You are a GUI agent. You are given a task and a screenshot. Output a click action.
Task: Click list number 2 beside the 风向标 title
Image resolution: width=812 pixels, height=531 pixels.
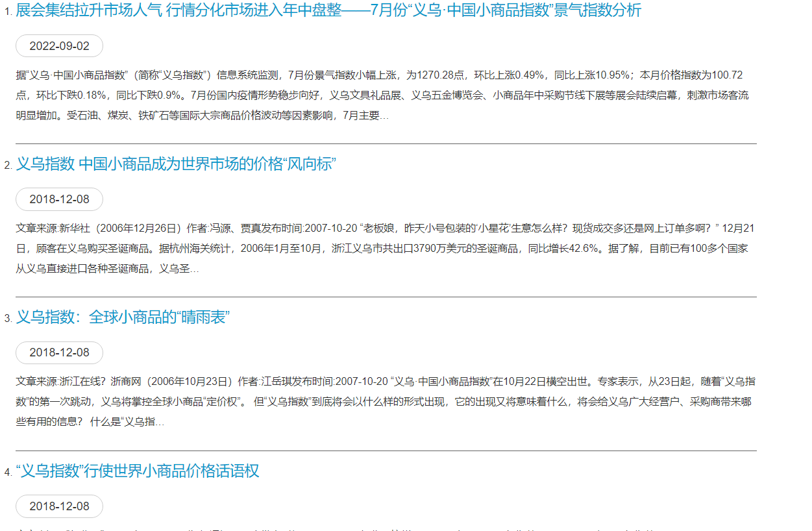[x=8, y=166]
